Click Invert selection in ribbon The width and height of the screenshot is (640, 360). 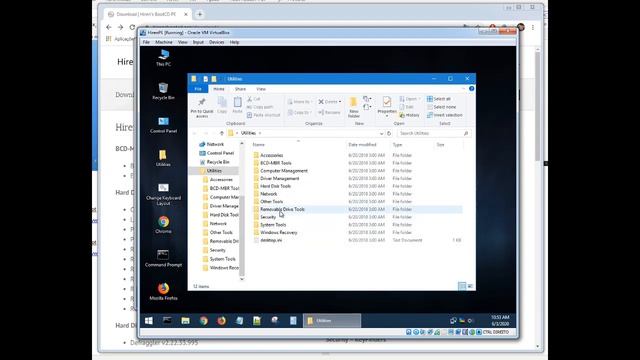pos(444,115)
